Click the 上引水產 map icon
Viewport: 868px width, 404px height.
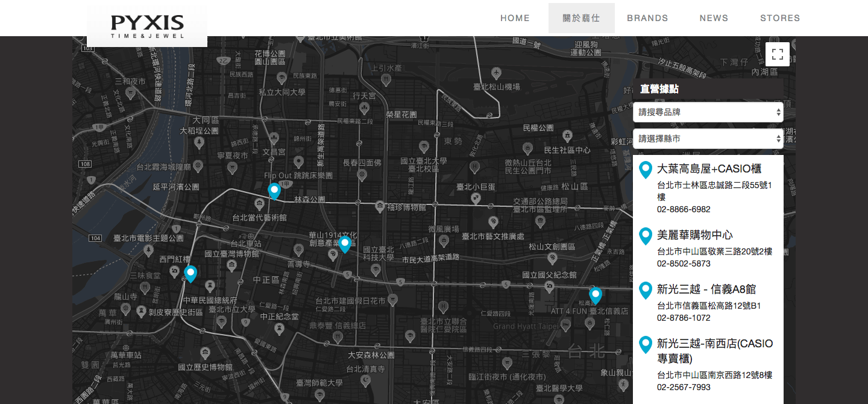coord(386,80)
